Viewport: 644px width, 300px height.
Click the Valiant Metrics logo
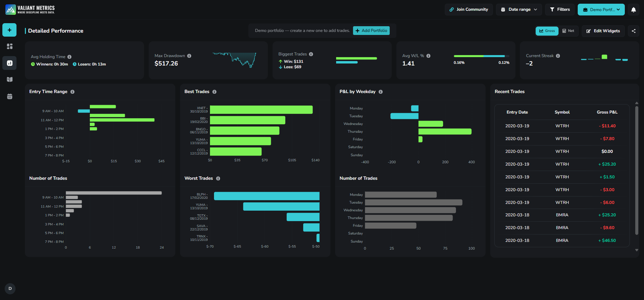click(30, 9)
